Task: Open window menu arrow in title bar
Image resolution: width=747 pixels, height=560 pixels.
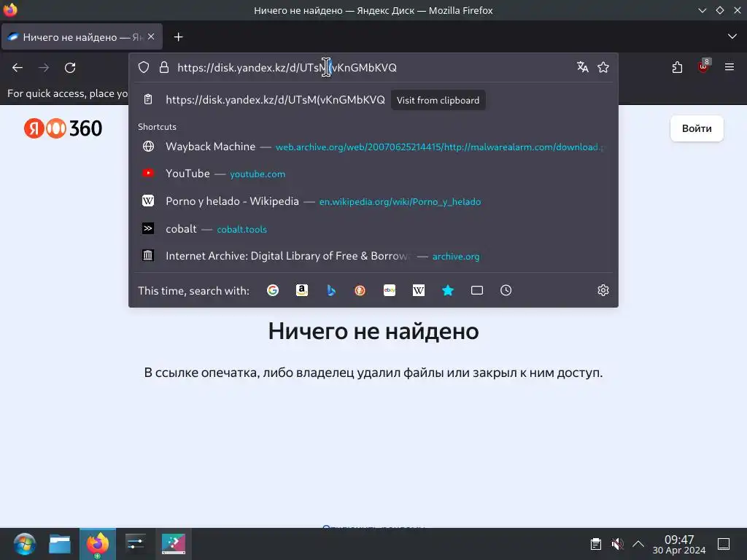Action: (703, 10)
